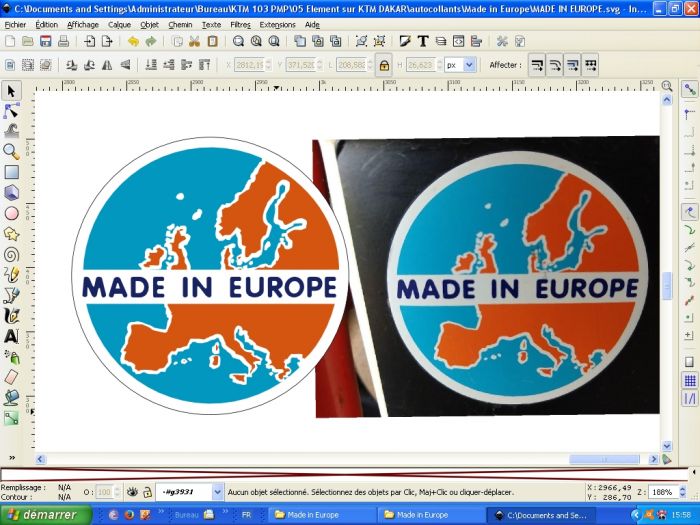The image size is (700, 525).
Task: Activate the Star polygon tool
Action: (11, 234)
